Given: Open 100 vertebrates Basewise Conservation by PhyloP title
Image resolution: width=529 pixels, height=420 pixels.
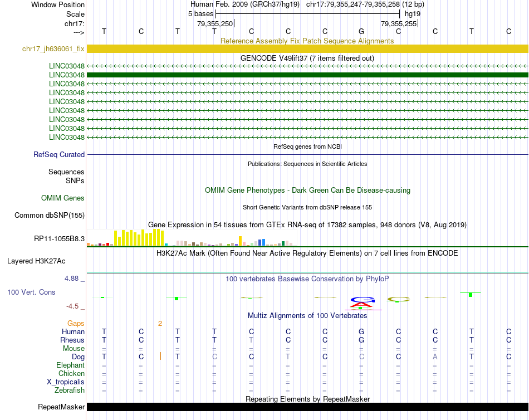Looking at the screenshot, I should [307, 279].
